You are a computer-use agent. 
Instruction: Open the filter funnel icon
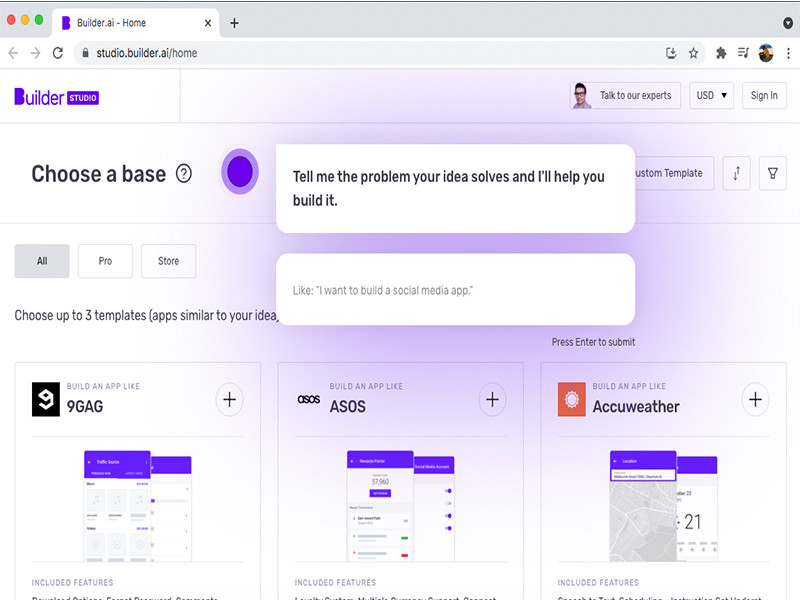772,173
